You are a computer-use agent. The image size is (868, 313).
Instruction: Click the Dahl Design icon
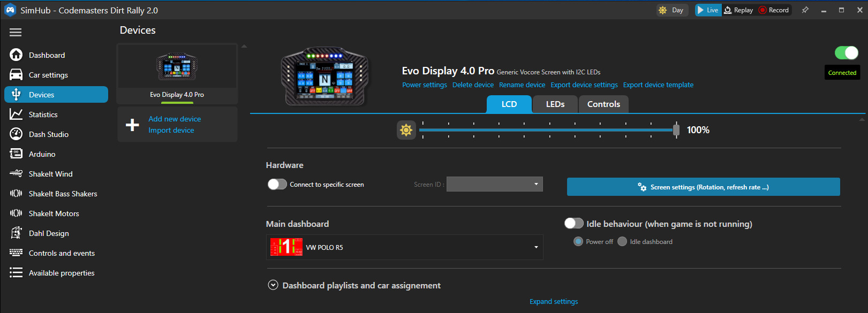tap(16, 233)
